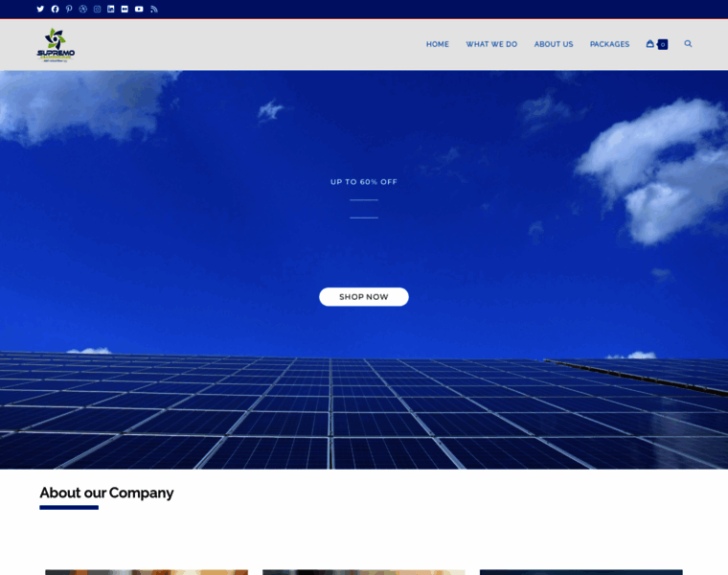
Task: Click the Facebook icon in top bar
Action: [55, 9]
